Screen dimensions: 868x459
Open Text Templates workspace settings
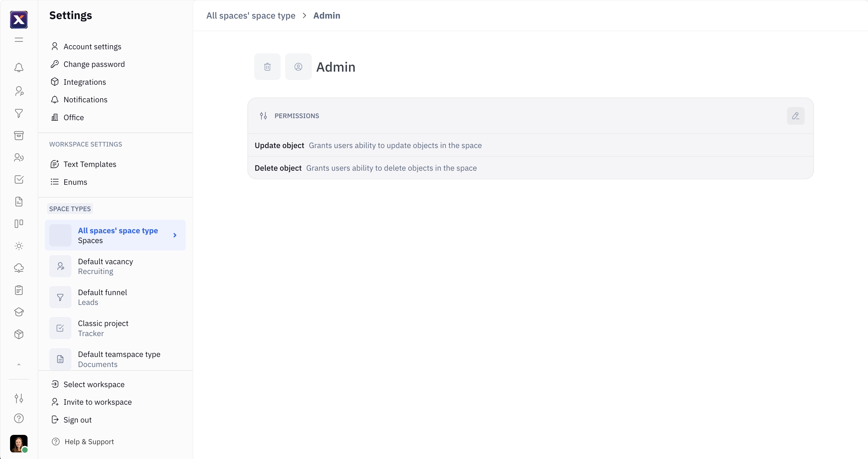(90, 164)
